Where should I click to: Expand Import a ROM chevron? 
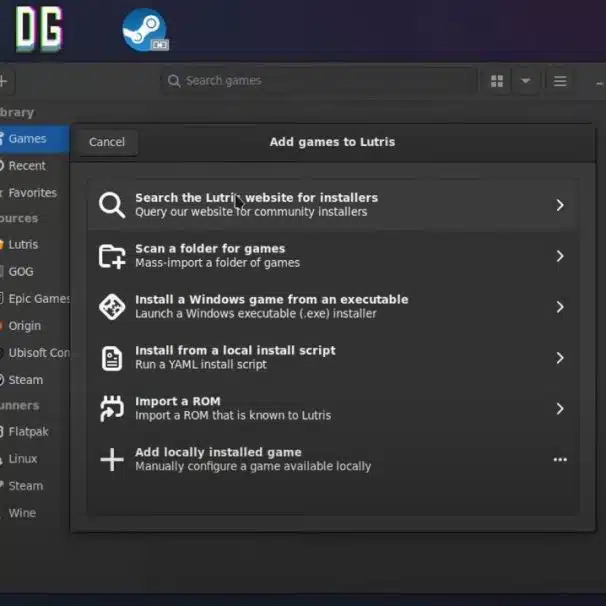tap(560, 409)
